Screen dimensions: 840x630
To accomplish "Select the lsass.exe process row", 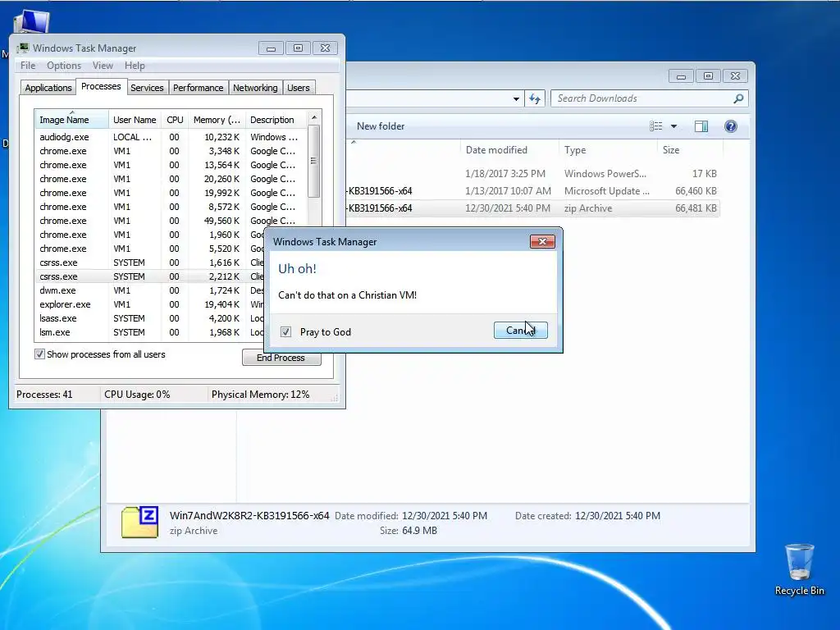I will coord(150,318).
